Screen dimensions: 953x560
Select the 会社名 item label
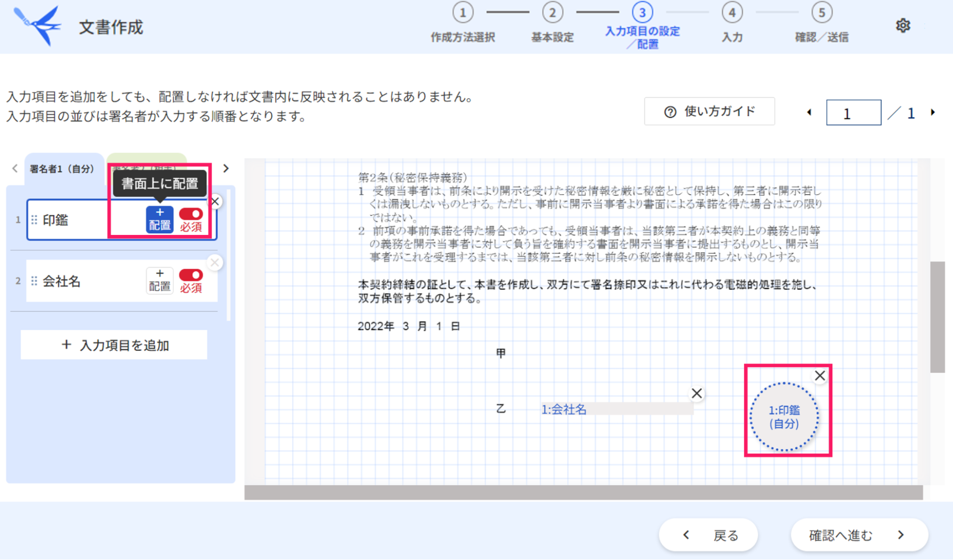61,281
